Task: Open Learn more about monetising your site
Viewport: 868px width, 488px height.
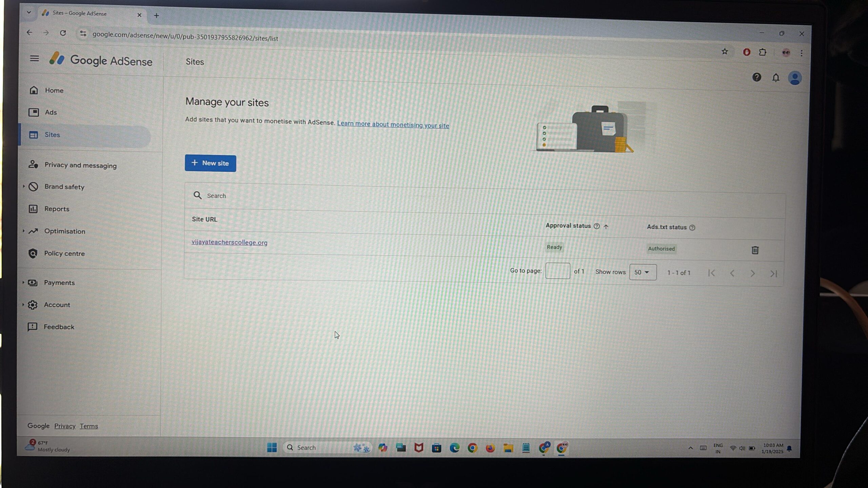Action: click(393, 124)
